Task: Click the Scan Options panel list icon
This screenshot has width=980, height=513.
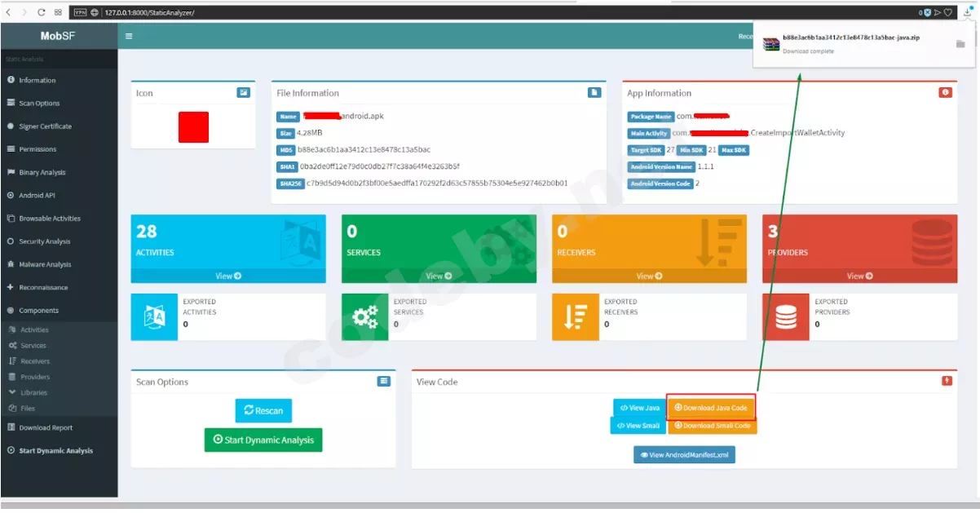Action: click(x=384, y=381)
